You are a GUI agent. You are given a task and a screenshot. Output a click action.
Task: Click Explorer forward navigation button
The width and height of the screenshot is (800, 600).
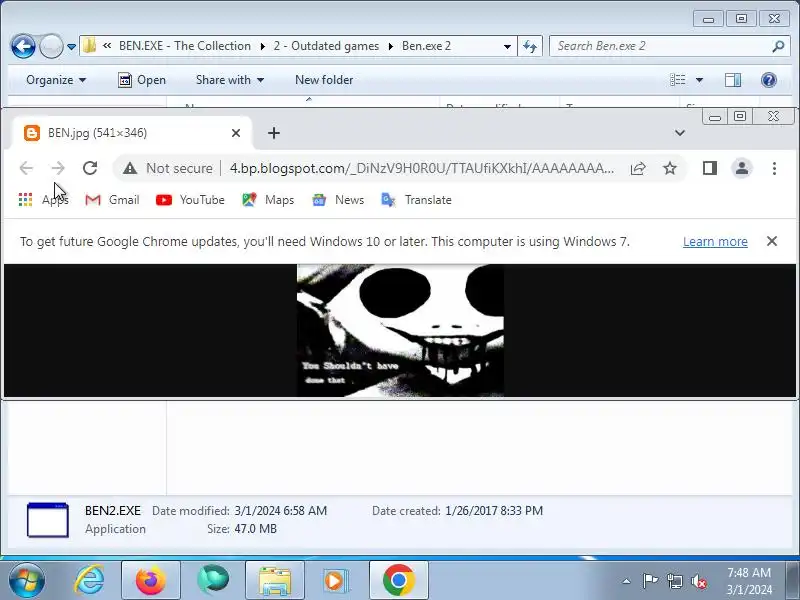51,46
